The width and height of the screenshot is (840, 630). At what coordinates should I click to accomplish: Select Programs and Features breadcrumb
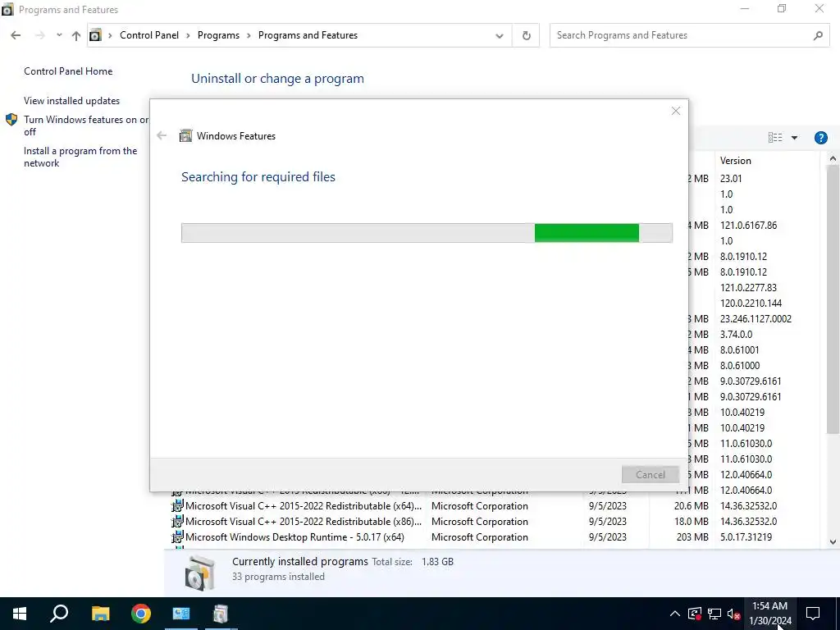point(308,35)
